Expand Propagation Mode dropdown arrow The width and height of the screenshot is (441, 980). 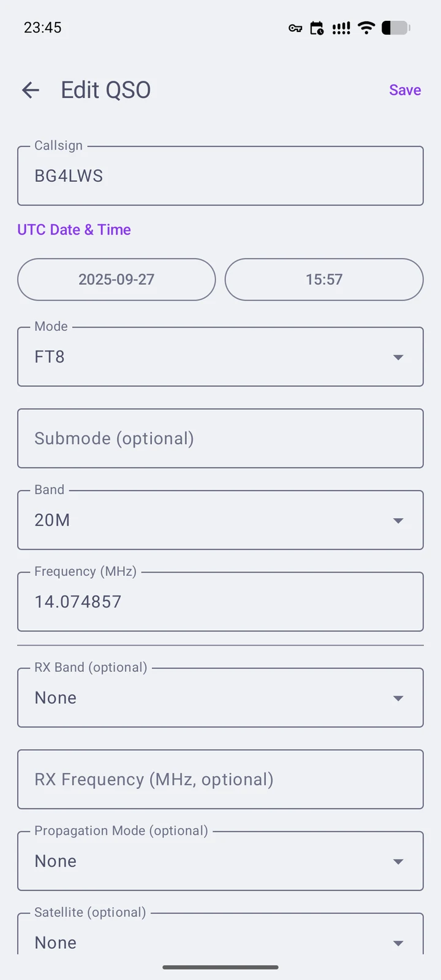click(x=398, y=862)
